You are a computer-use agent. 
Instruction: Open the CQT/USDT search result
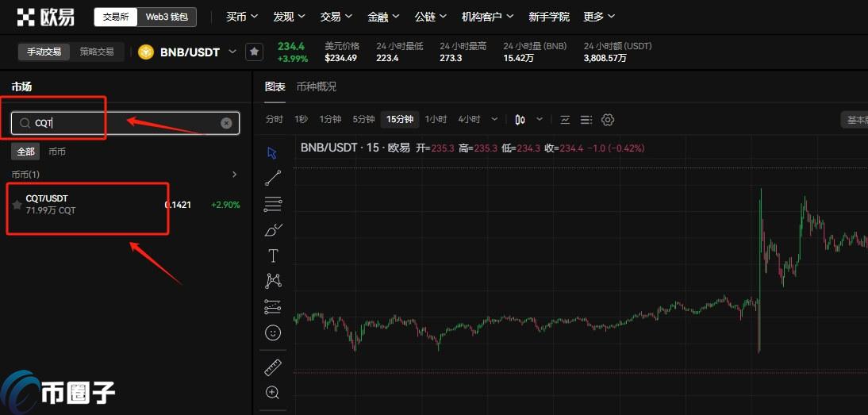pyautogui.click(x=125, y=205)
